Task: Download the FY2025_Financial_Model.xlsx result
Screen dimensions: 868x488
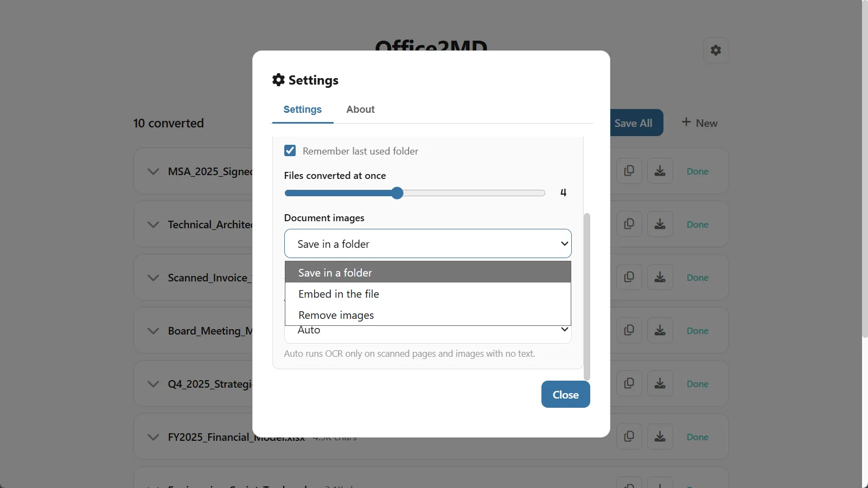Action: point(660,437)
